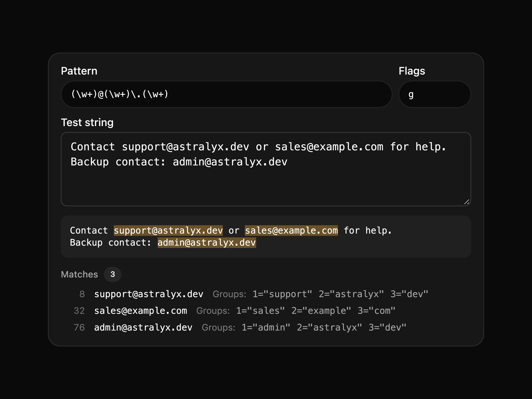Click the Flags label
532x399 pixels.
point(412,71)
